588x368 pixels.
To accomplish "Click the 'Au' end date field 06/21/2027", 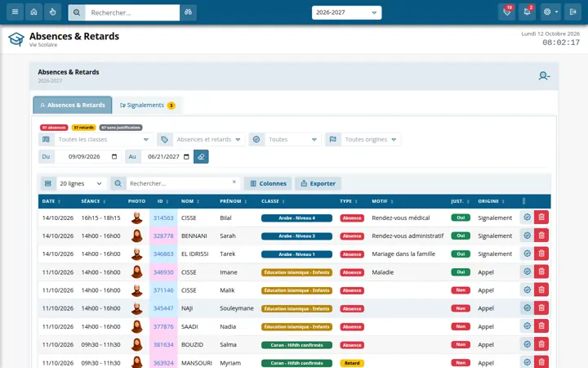I will click(x=167, y=156).
